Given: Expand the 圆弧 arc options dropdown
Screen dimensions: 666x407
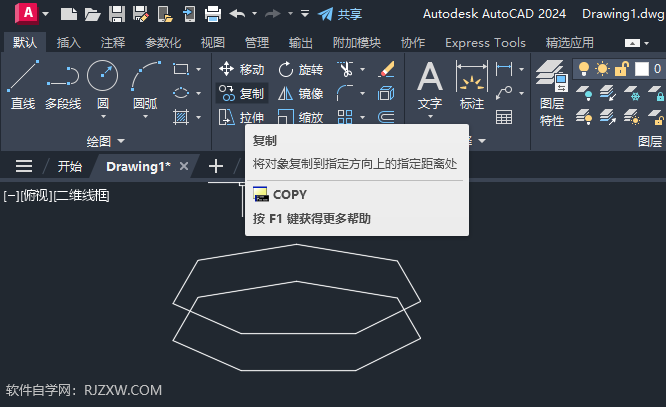Looking at the screenshot, I should (146, 116).
